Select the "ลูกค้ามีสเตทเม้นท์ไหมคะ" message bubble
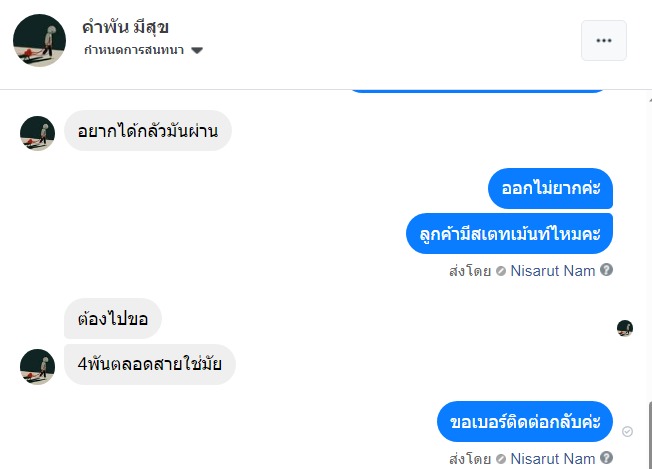 [510, 233]
